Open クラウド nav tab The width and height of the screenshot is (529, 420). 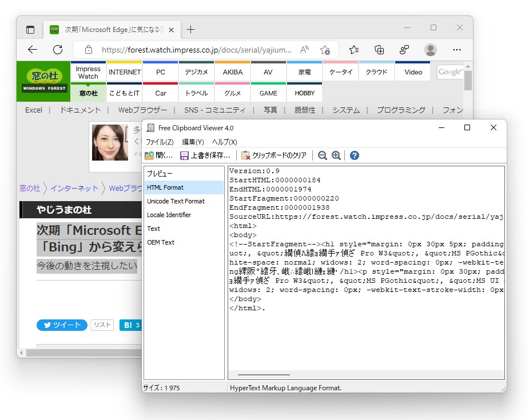(376, 72)
